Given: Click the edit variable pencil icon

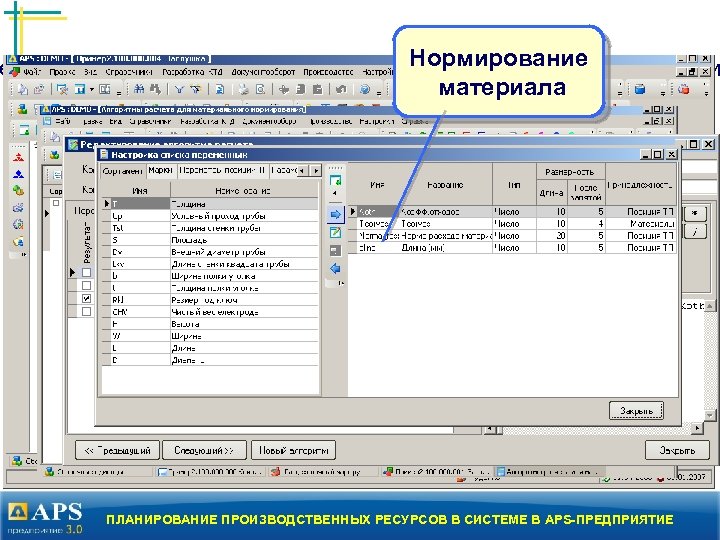Looking at the screenshot, I should pyautogui.click(x=336, y=232).
